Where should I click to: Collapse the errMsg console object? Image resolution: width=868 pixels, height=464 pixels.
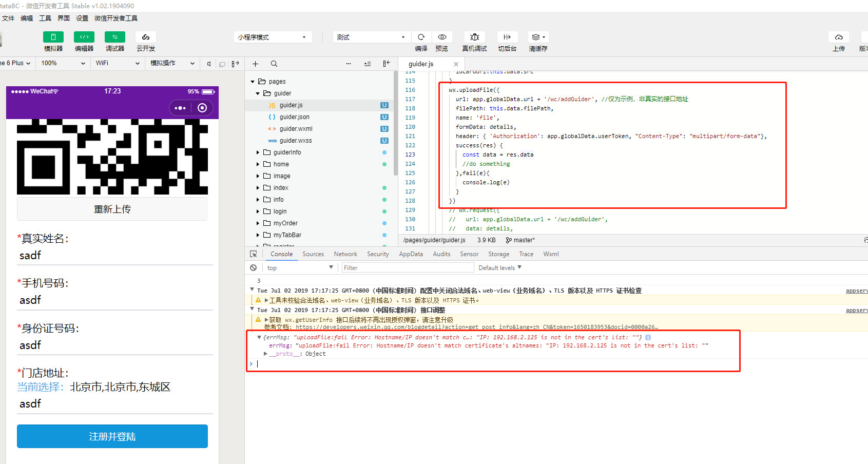coord(259,337)
